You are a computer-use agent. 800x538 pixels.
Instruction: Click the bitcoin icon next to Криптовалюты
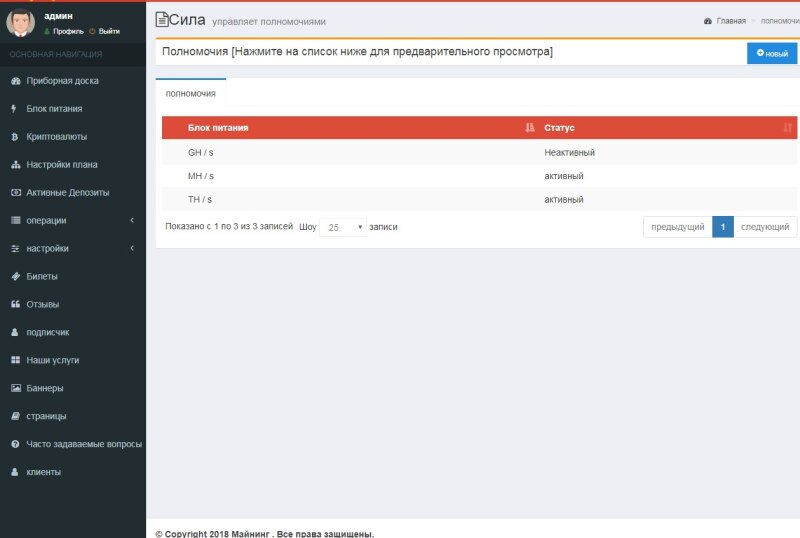click(15, 137)
